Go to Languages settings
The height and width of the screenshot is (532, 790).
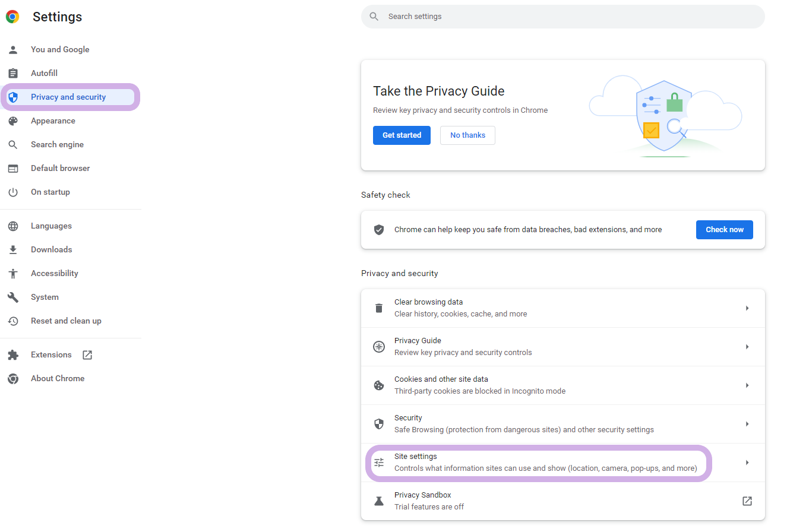51,226
